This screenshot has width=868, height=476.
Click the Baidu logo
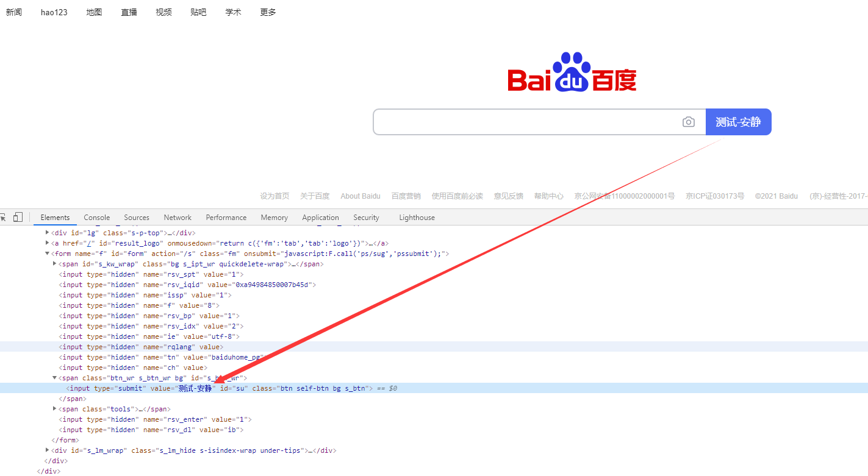(x=572, y=72)
